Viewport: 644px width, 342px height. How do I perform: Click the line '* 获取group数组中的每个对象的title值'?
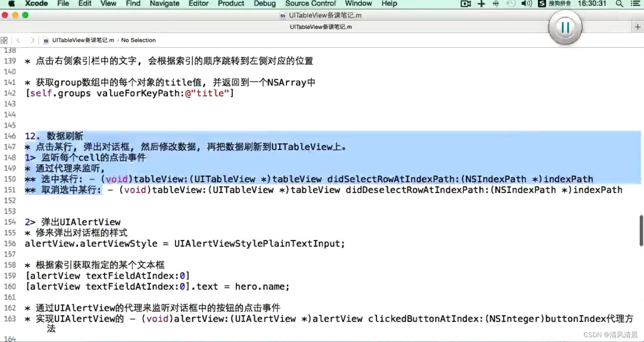click(x=170, y=83)
